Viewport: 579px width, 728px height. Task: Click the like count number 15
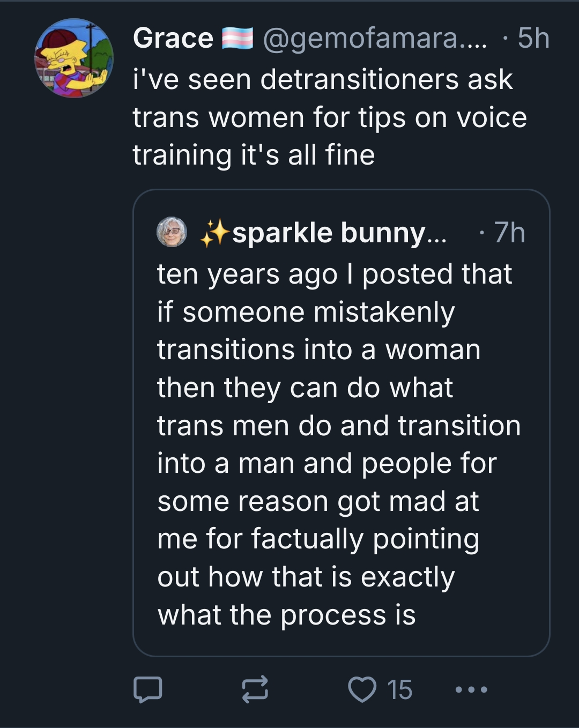click(399, 689)
